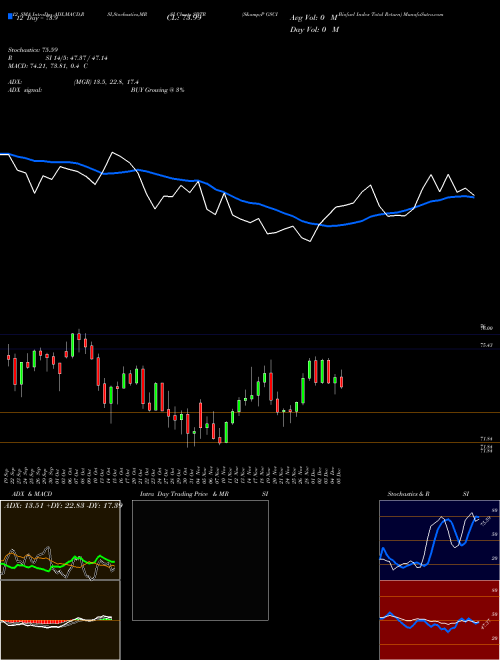Click the ManafaSutra.com watermark link in the header
Viewport: 500px width, 660px height.
click(423, 14)
